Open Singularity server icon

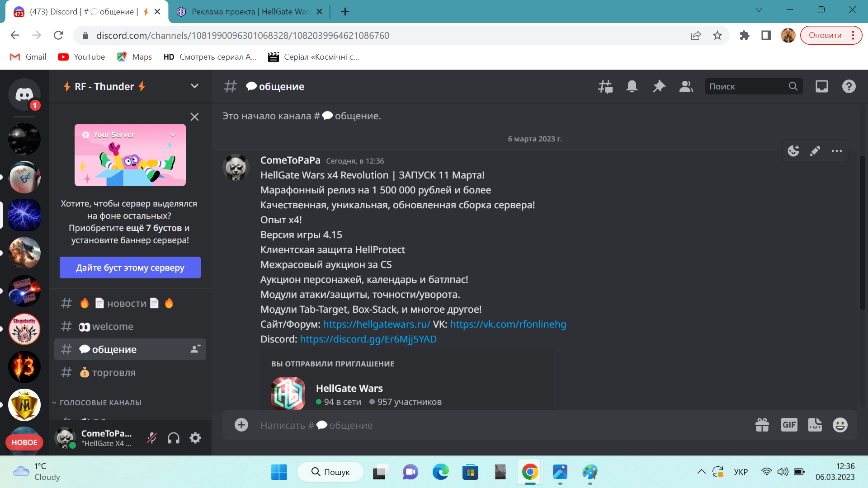coord(24,329)
